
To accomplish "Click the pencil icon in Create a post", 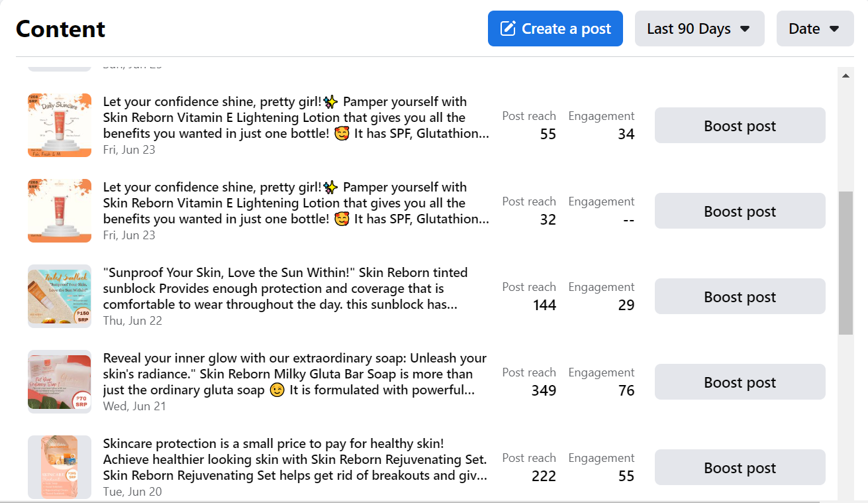I will click(x=508, y=28).
